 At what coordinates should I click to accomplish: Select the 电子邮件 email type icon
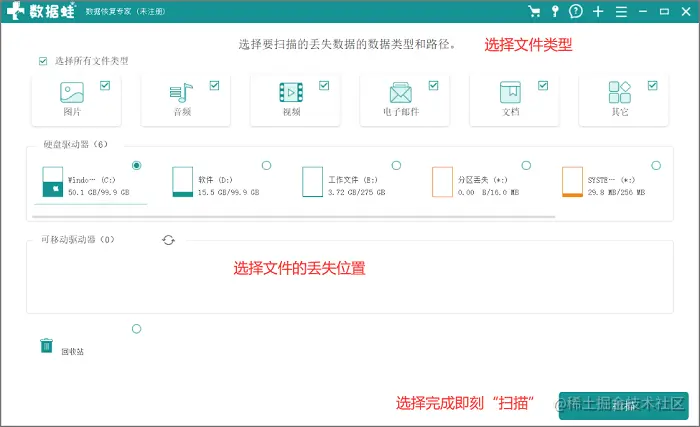(401, 92)
